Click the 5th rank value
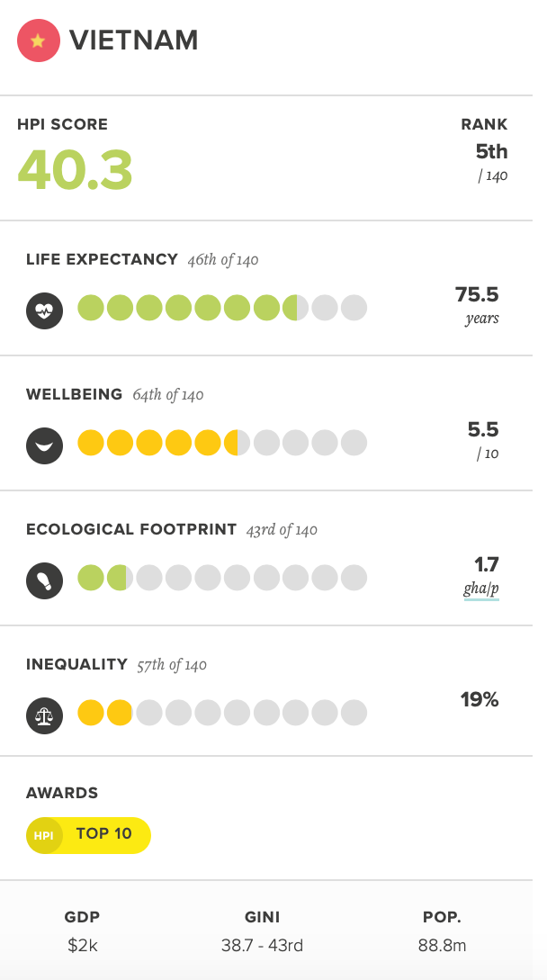Image resolution: width=547 pixels, height=980 pixels. pos(491,152)
